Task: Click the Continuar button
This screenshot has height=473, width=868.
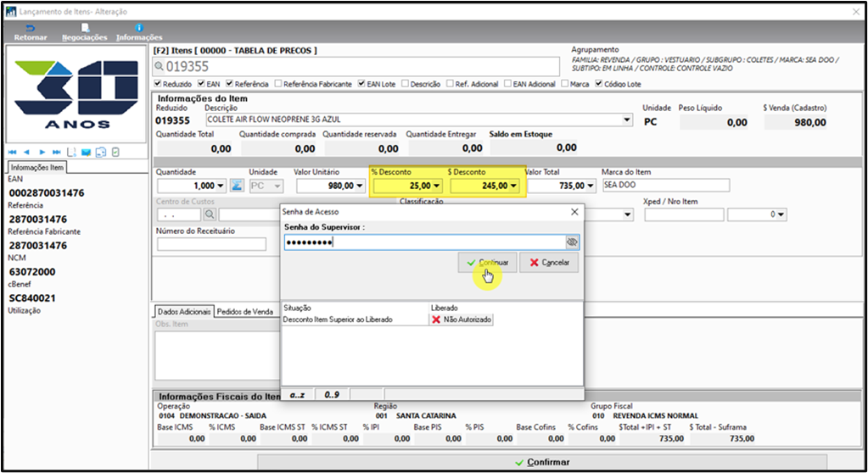Action: (x=487, y=263)
